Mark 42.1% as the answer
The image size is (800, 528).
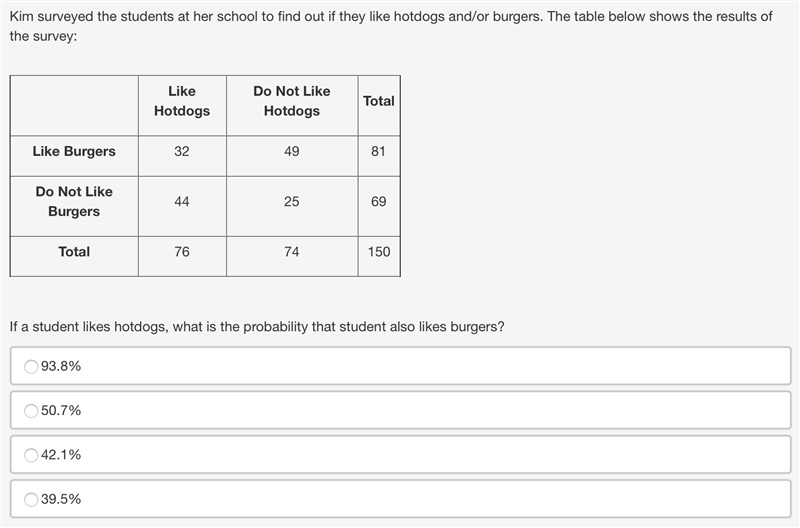31,455
